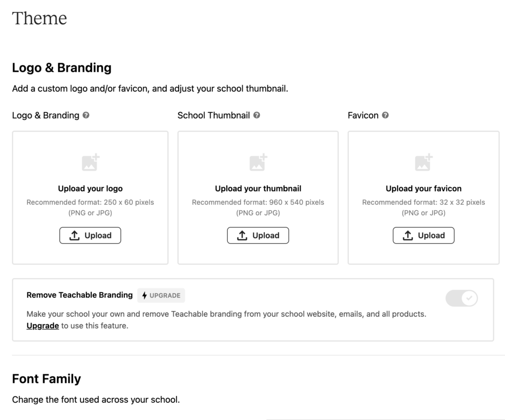Click the Upload button for your logo

click(90, 235)
